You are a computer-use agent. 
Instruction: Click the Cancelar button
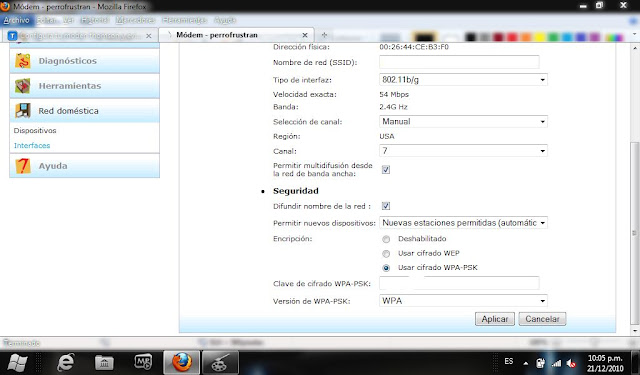[542, 319]
